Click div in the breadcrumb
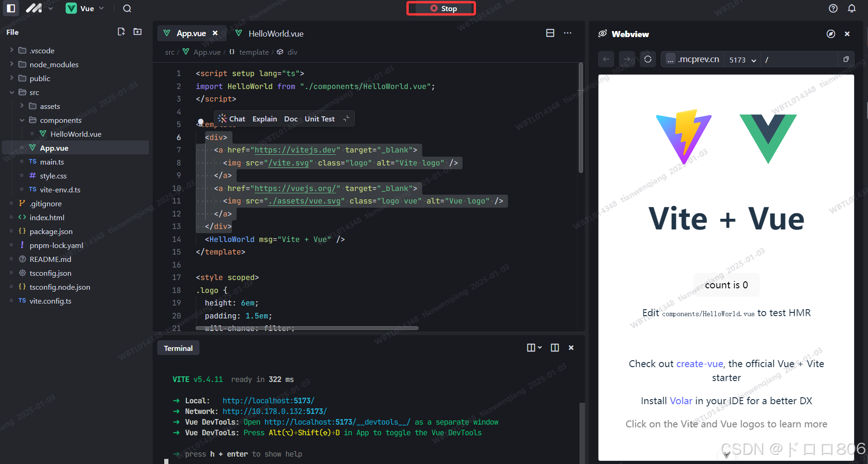Screen dimensions: 868x464 click(292, 52)
